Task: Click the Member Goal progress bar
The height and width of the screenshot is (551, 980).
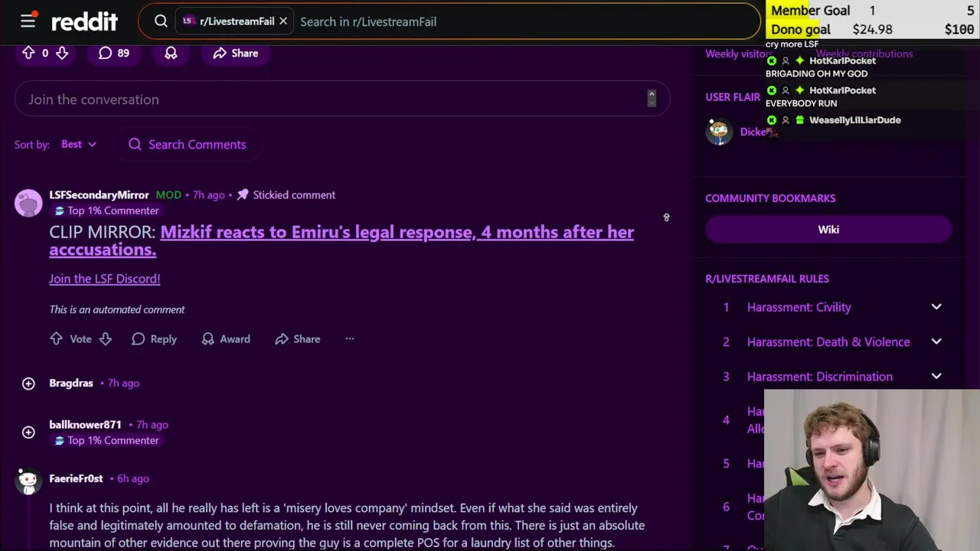Action: point(873,10)
